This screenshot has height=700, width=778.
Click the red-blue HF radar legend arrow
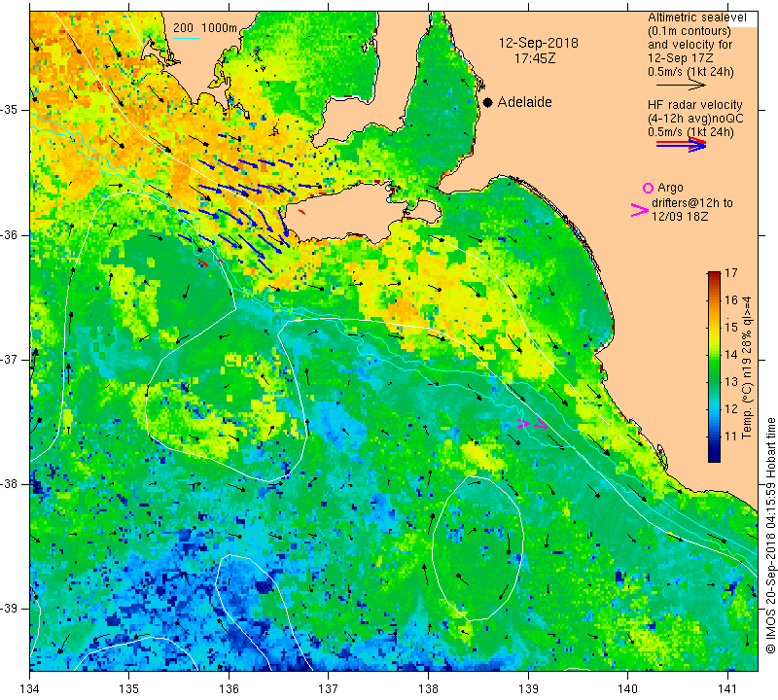(x=681, y=144)
